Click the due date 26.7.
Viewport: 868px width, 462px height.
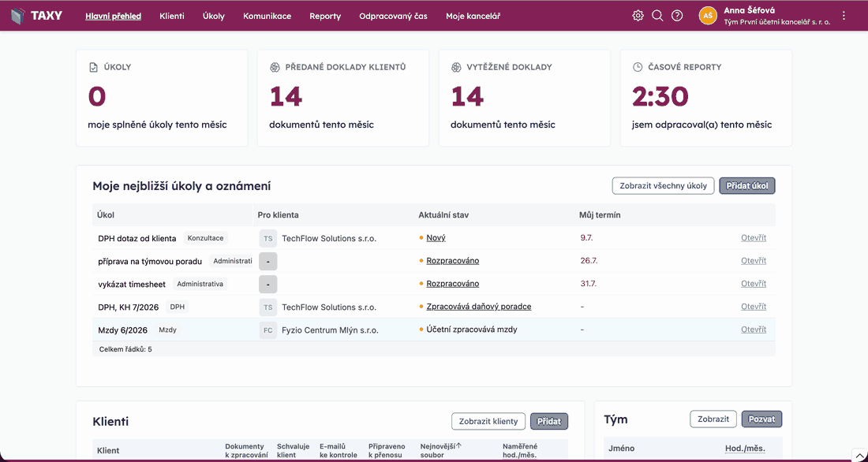(x=589, y=261)
